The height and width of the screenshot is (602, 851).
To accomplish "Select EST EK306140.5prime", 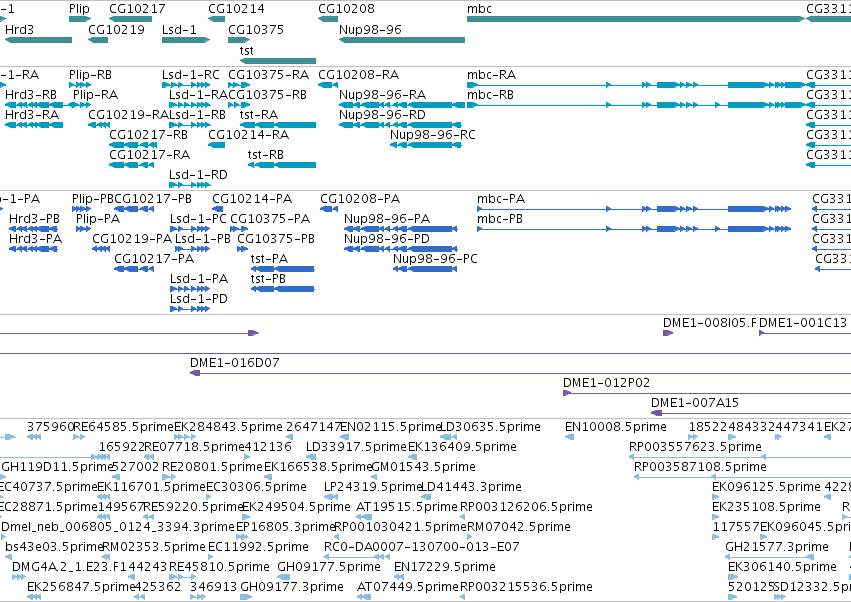I will 782,567.
